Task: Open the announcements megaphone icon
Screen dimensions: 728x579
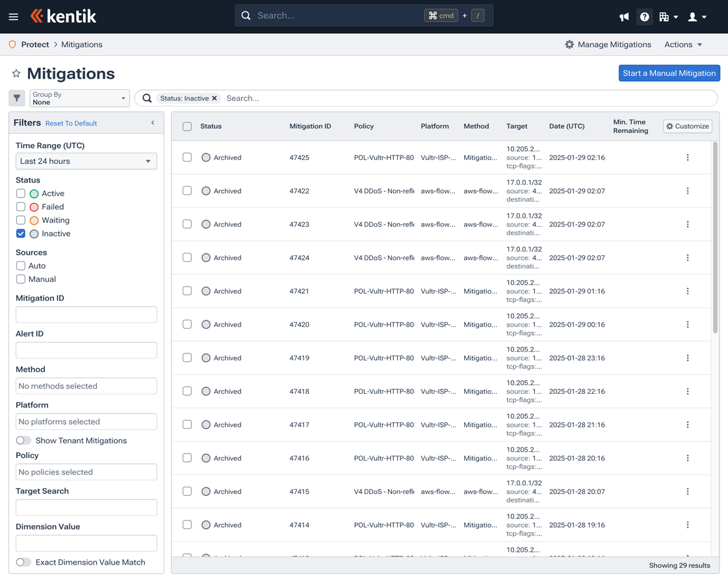Action: pyautogui.click(x=623, y=16)
